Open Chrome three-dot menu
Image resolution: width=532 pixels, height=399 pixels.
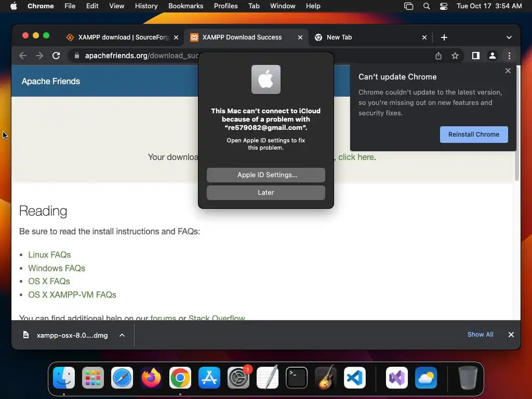(509, 56)
